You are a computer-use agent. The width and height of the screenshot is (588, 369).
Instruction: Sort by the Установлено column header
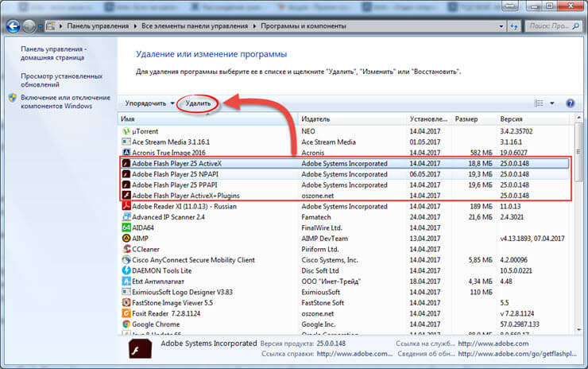(429, 119)
